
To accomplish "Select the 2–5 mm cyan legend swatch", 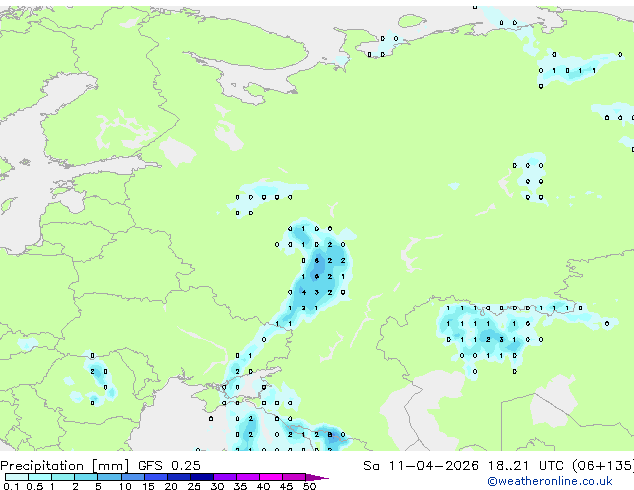I will 86,477.
